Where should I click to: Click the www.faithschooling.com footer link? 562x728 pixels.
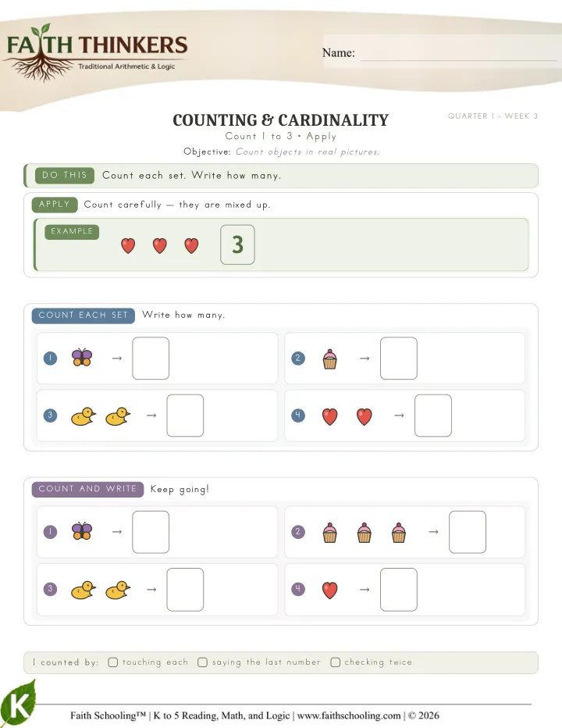pos(349,716)
